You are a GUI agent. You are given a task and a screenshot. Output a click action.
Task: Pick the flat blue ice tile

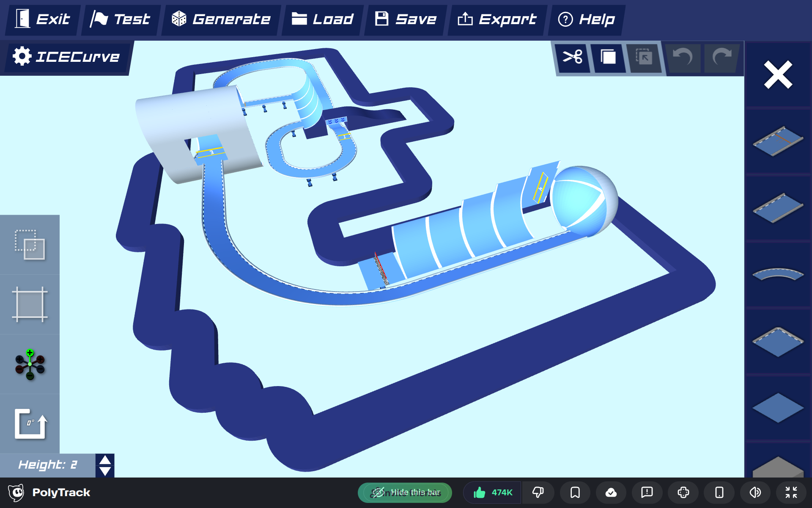[x=778, y=408]
